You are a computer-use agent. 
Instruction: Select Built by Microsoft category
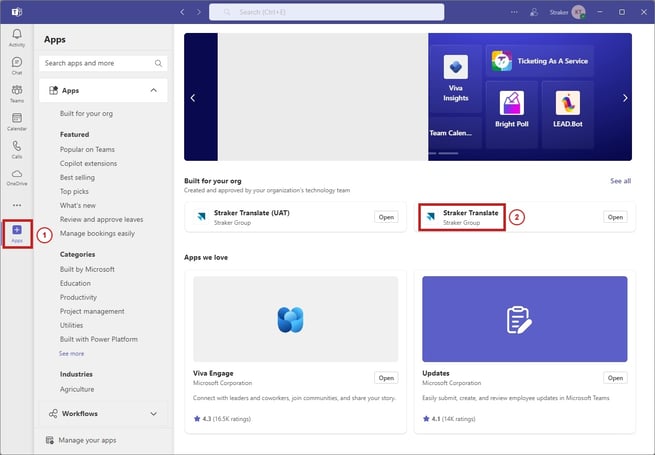click(87, 269)
